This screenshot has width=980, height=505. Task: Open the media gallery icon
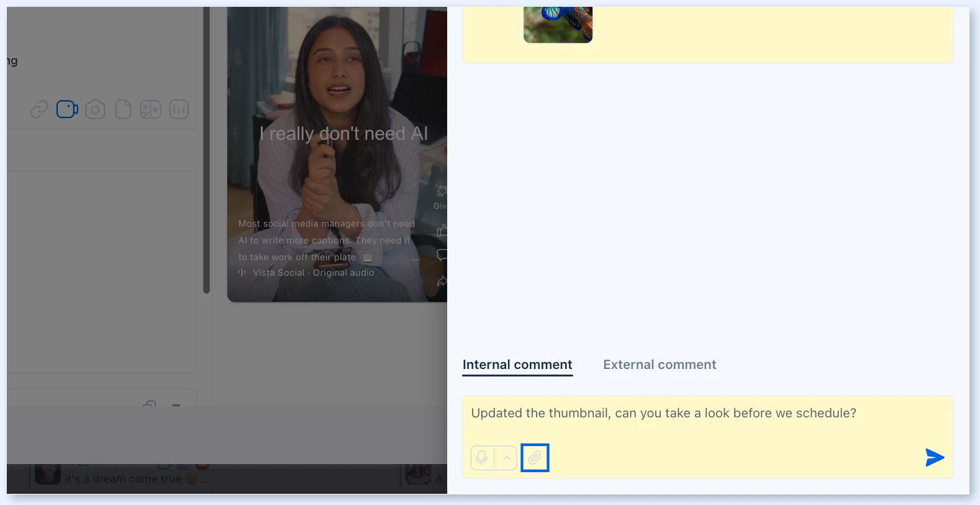[150, 109]
